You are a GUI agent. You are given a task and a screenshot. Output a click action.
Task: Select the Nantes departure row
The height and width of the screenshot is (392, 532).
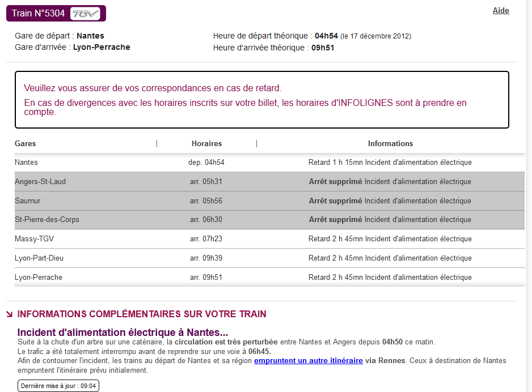(x=269, y=162)
